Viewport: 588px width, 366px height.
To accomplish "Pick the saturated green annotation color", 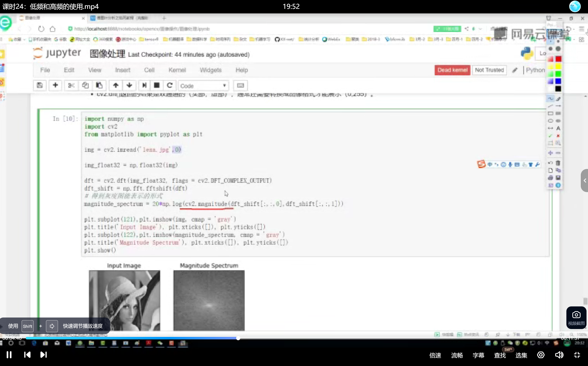I will [x=558, y=74].
